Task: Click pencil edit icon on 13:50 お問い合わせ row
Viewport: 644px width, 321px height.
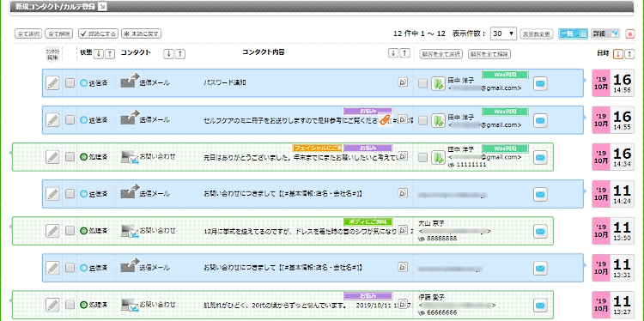Action: 52,231
